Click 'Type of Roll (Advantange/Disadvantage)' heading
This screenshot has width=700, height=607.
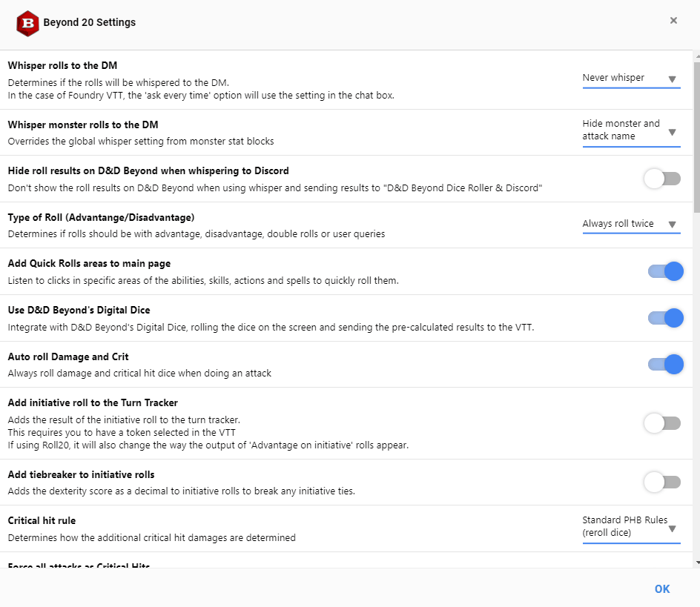pos(102,217)
